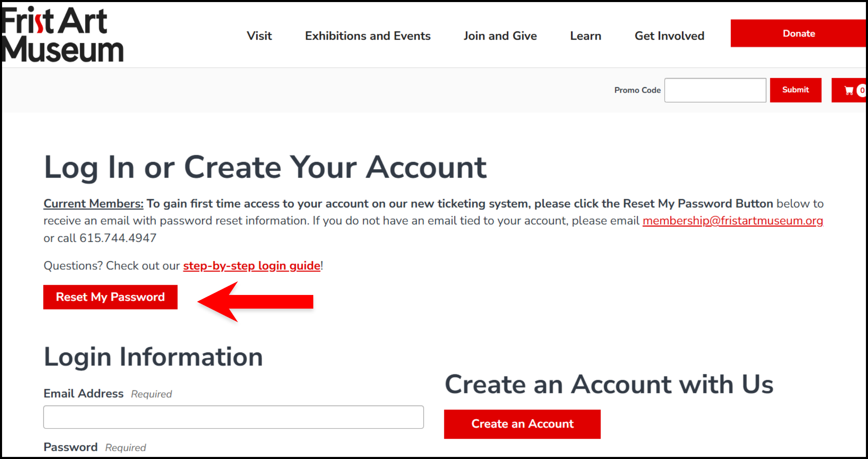Open the Get Involved menu
The height and width of the screenshot is (459, 868).
click(669, 36)
